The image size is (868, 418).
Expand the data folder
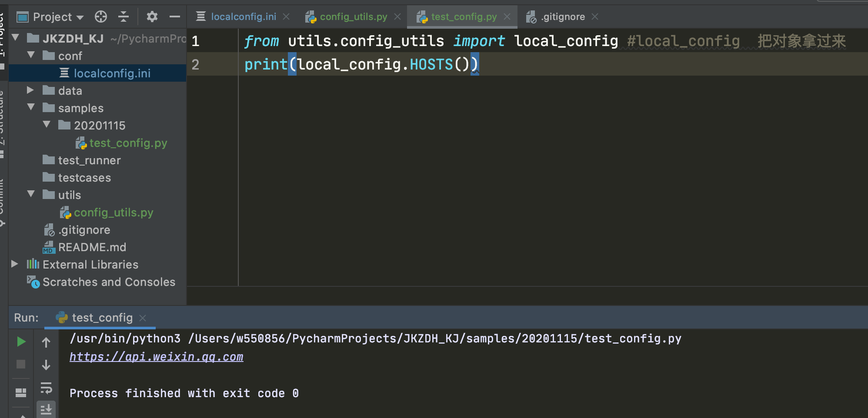pyautogui.click(x=31, y=90)
